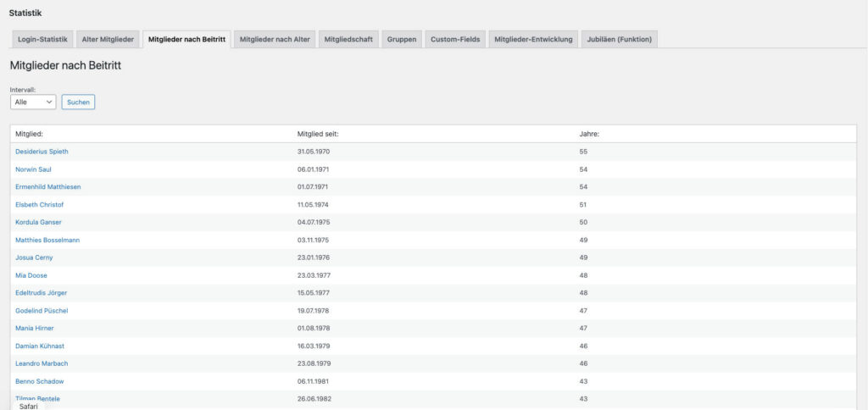Go to Mitglieder-Entwicklung tab
Viewport: 868px width, 410px height.
coord(534,40)
